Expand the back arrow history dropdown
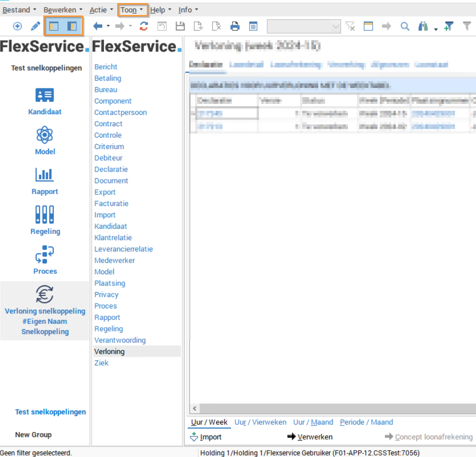Screen dimensions: 476x457 (x=109, y=26)
